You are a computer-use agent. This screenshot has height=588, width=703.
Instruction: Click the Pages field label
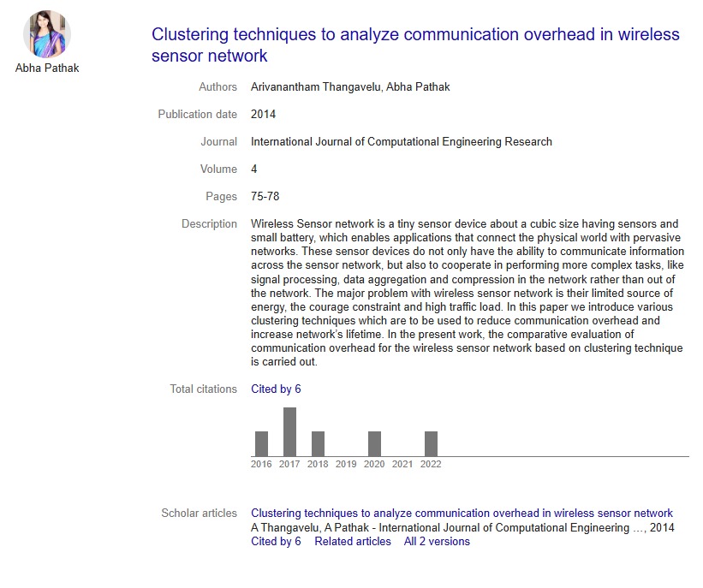coord(221,196)
